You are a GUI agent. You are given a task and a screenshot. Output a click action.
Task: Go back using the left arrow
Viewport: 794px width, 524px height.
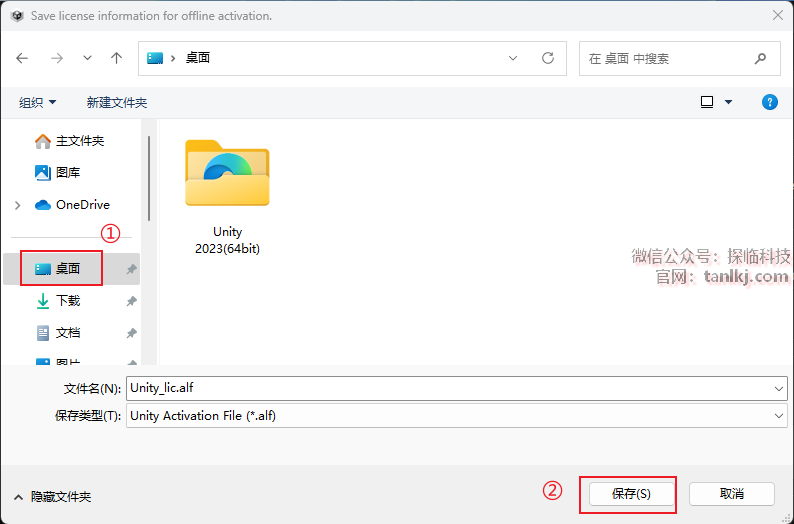click(x=22, y=58)
